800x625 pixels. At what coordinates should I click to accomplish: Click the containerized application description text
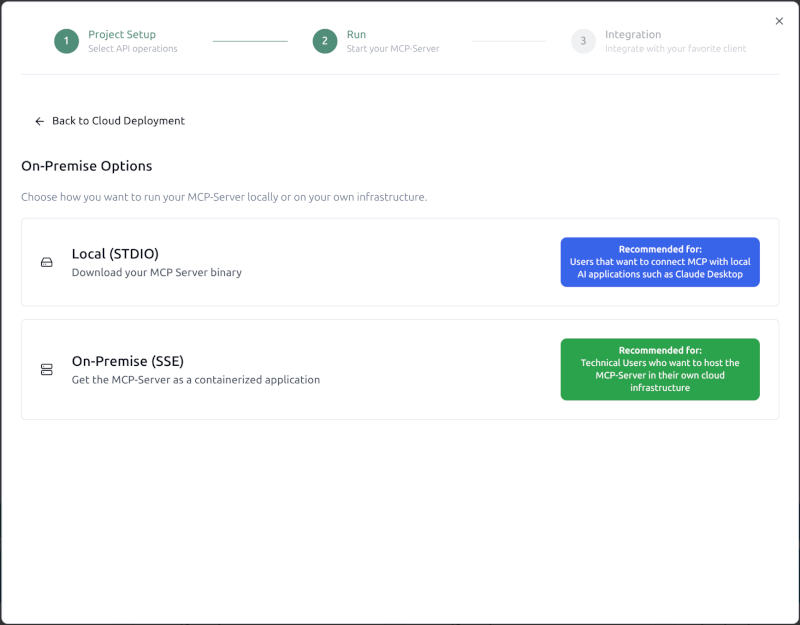point(195,380)
